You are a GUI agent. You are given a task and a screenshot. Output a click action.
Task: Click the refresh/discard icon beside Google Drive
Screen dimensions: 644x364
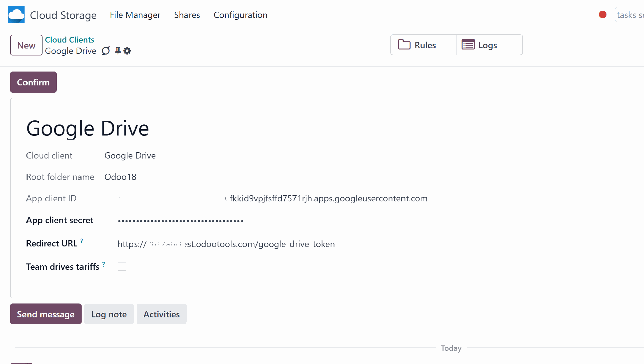(x=106, y=51)
